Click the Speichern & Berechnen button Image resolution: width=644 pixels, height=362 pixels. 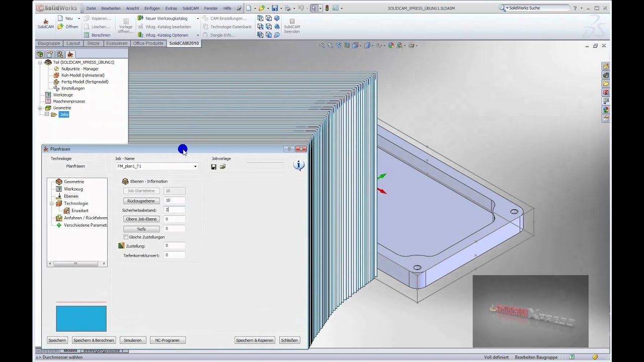tap(94, 340)
